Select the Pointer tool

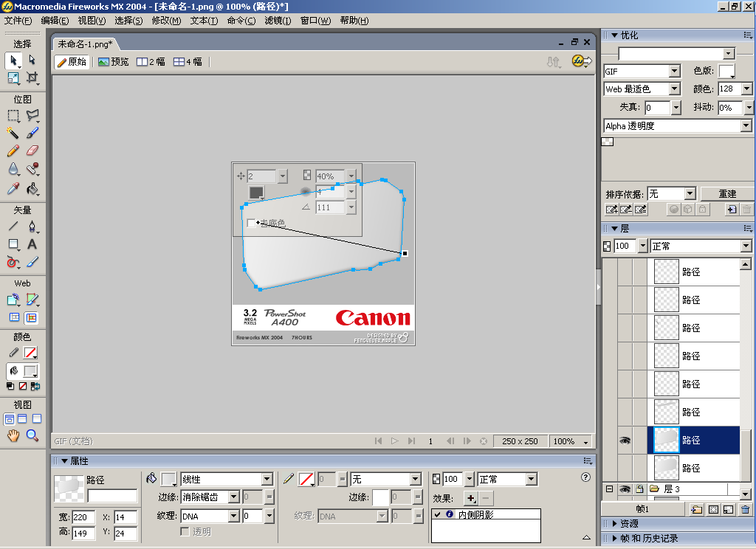(x=13, y=61)
